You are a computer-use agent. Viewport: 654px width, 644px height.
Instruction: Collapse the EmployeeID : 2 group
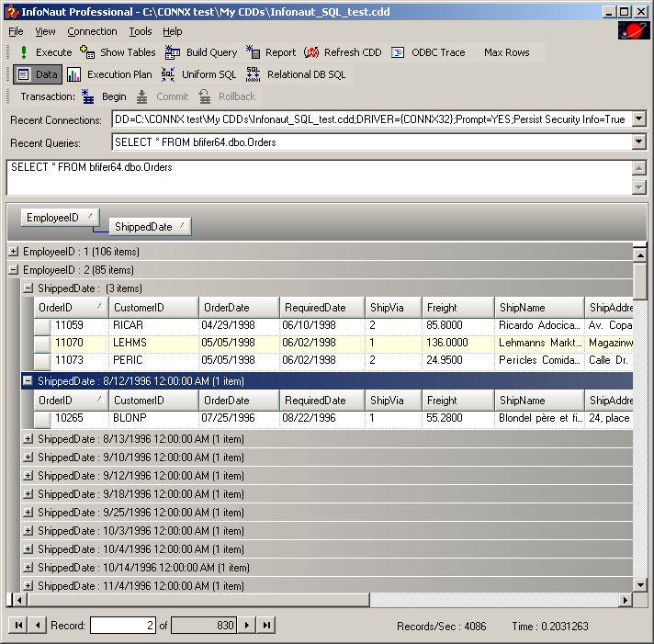click(13, 270)
